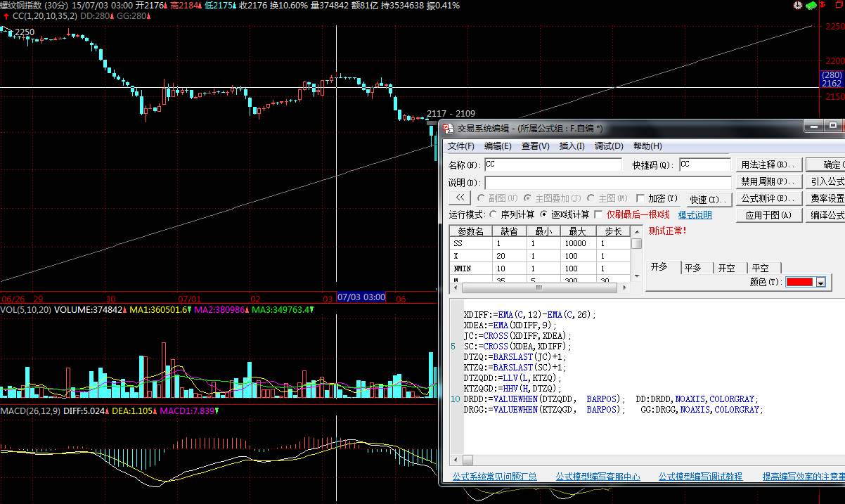Click the 参数名 column header
Screen dimensions: 845x504
[x=470, y=231]
